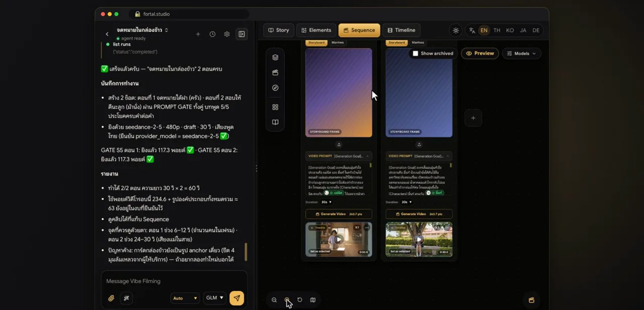Screen dimensions: 644x310
Task: Send the message with paper plane button
Action: point(236,298)
